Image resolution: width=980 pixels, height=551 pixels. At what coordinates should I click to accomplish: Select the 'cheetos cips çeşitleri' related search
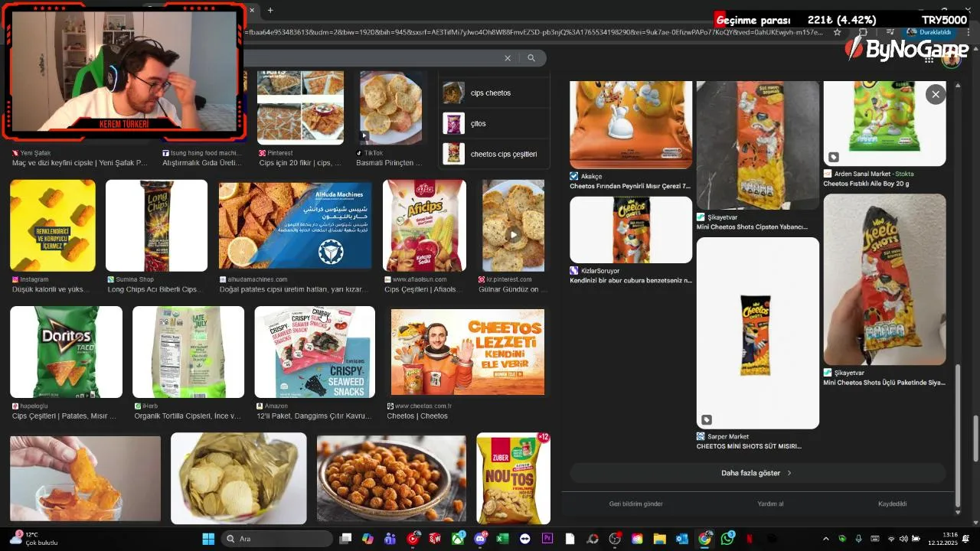(x=495, y=154)
